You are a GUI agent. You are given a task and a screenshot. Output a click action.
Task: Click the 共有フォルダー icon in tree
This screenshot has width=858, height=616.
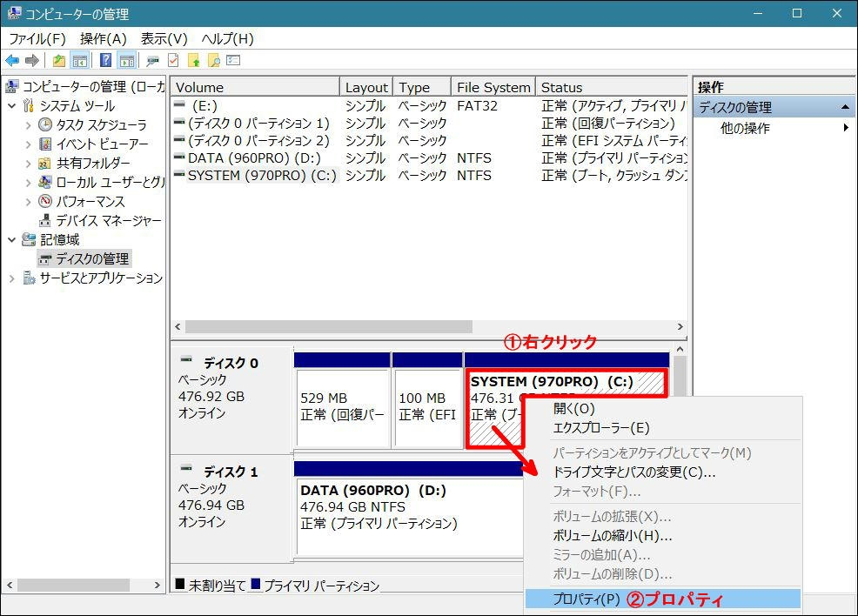click(45, 163)
